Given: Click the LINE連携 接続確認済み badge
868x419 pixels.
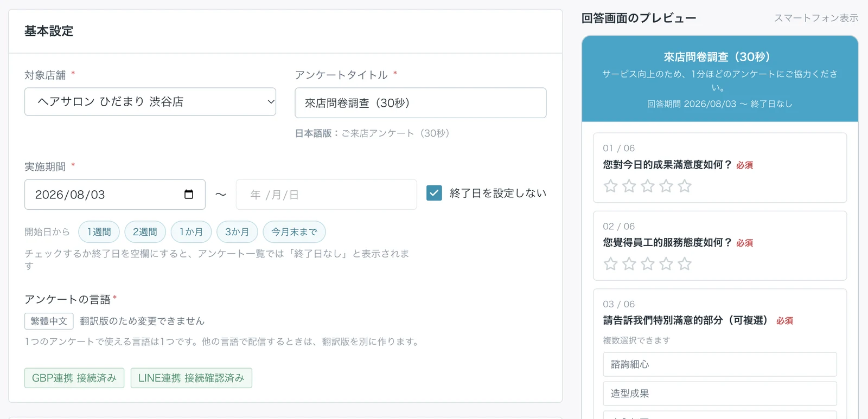Looking at the screenshot, I should coord(192,378).
